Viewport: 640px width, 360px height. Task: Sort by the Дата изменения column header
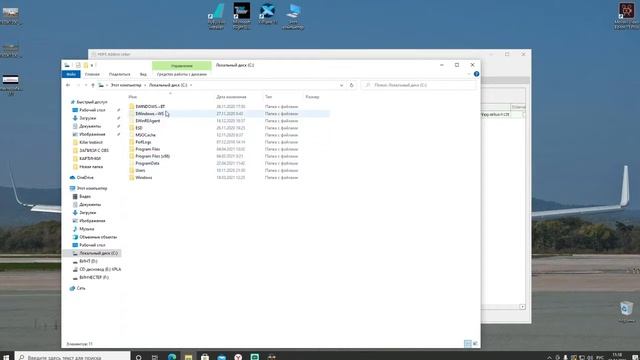click(x=231, y=97)
